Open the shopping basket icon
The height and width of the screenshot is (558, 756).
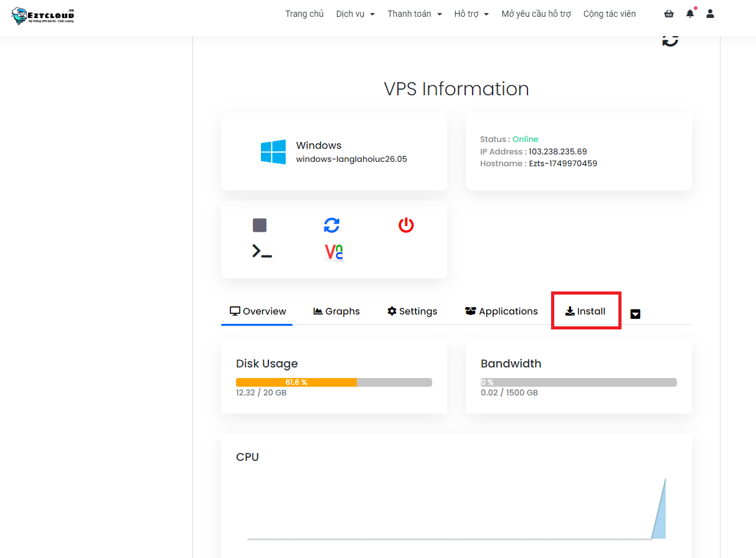[x=669, y=14]
